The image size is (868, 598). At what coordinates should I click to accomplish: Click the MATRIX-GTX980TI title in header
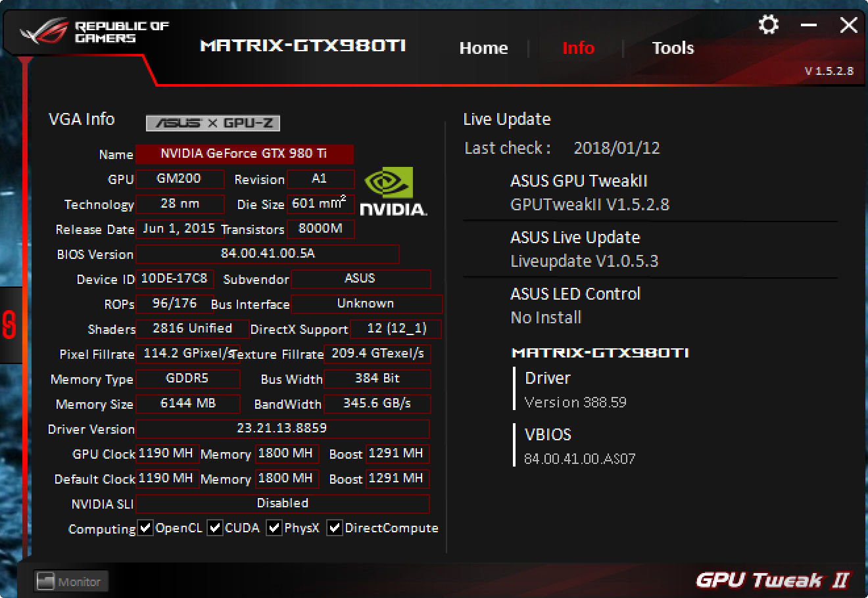click(x=302, y=46)
